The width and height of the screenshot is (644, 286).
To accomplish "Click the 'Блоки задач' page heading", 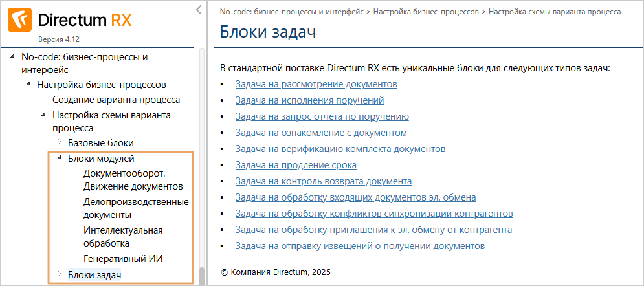I will (268, 32).
